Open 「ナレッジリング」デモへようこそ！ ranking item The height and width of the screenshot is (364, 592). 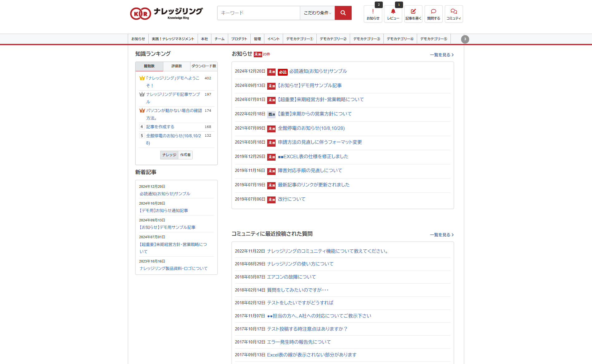tap(173, 82)
